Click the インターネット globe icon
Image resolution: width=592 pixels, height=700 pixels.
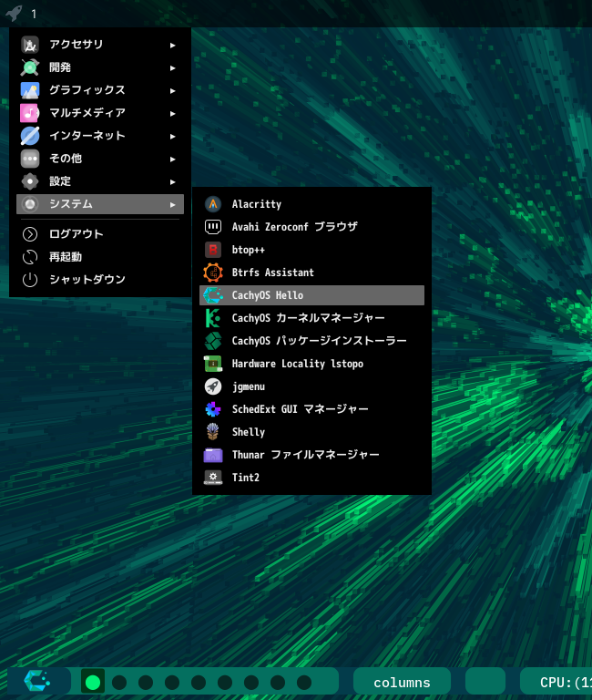(30, 136)
